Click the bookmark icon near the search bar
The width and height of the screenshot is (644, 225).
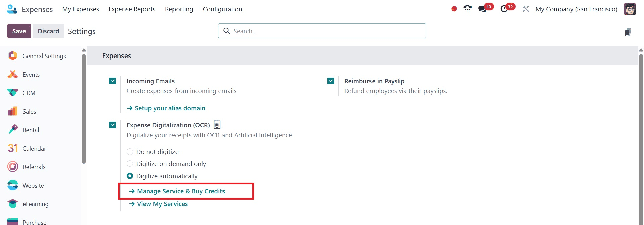628,31
